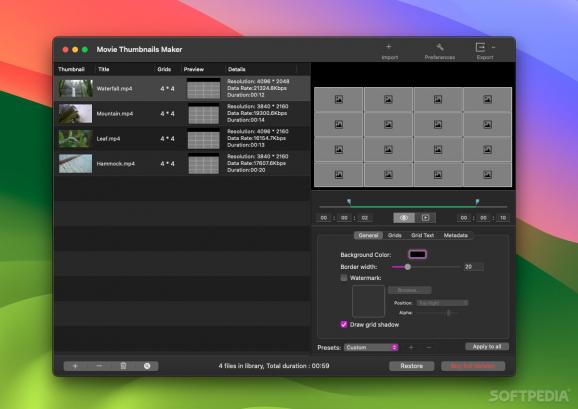578x409 pixels.
Task: Click the add file plus button at bottom-left
Action: pos(75,366)
